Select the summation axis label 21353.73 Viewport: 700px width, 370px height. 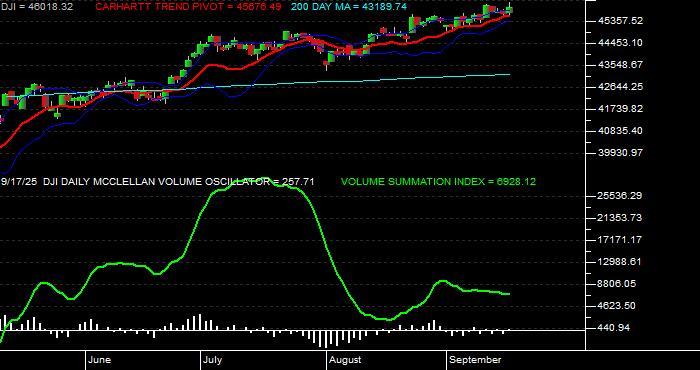(620, 218)
